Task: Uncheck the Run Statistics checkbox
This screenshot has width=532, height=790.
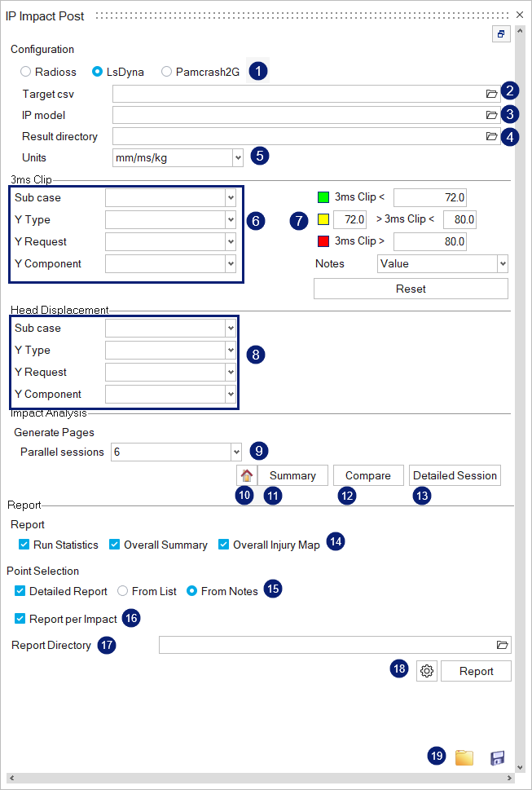Action: [x=23, y=545]
